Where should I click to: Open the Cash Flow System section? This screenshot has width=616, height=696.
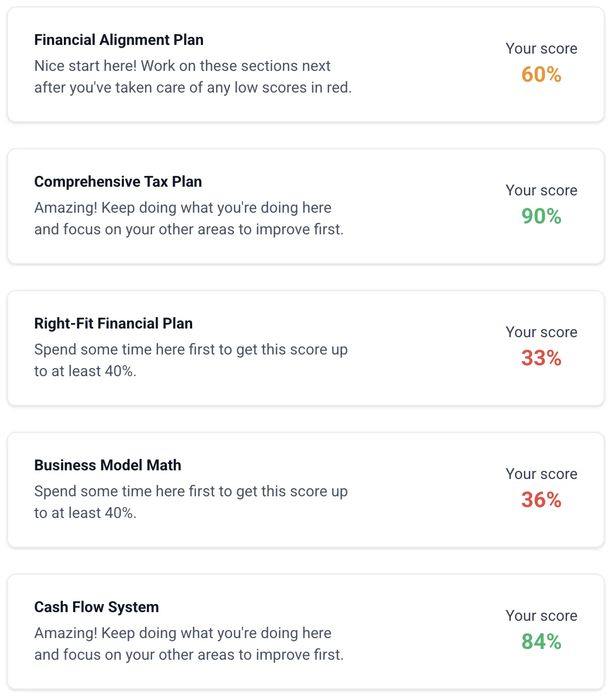pos(96,607)
